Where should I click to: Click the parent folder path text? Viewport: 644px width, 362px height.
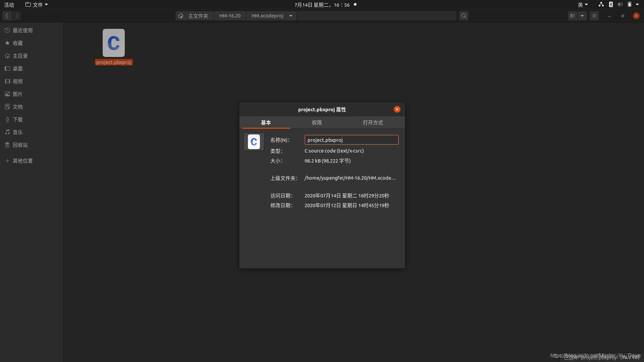tap(350, 178)
